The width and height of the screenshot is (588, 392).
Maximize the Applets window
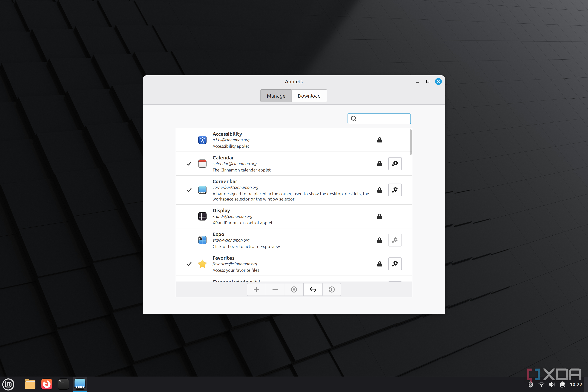(x=428, y=81)
